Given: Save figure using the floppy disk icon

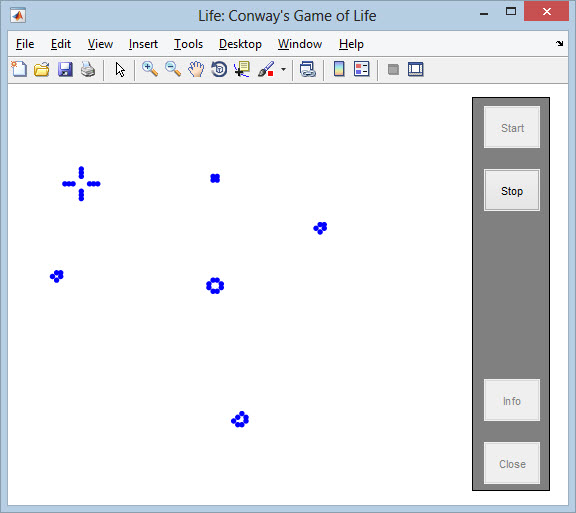Looking at the screenshot, I should [x=65, y=69].
